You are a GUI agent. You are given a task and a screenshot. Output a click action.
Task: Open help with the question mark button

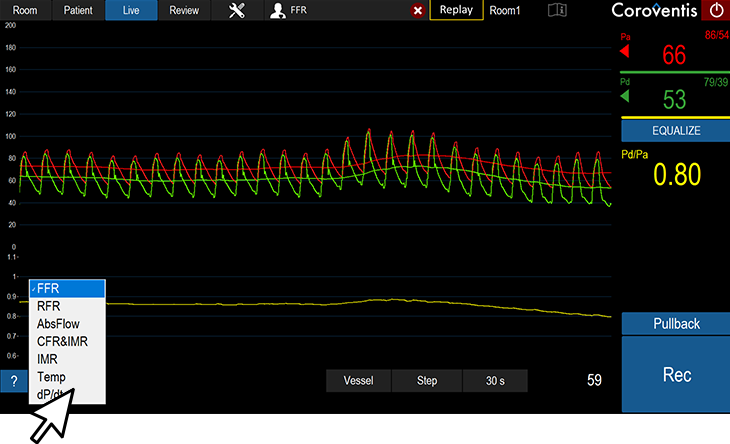point(14,381)
